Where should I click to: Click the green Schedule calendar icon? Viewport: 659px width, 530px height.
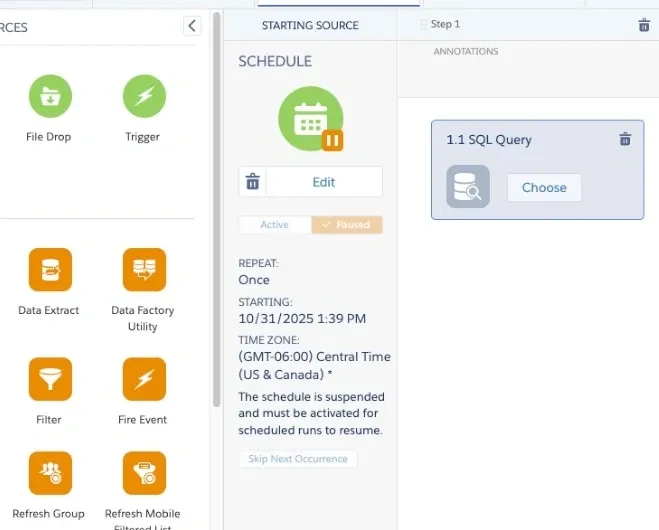pos(311,119)
